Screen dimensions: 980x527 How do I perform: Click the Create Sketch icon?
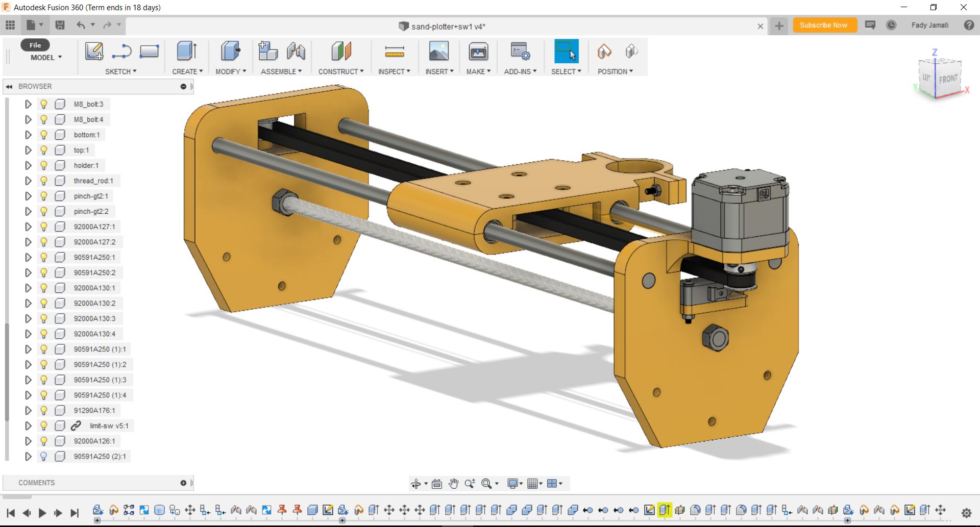click(x=94, y=52)
